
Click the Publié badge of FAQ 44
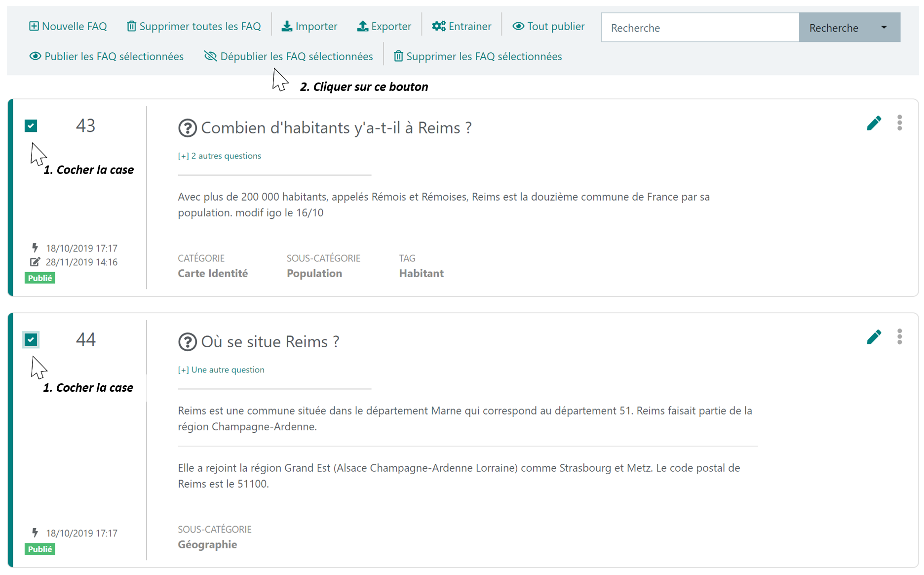click(40, 549)
